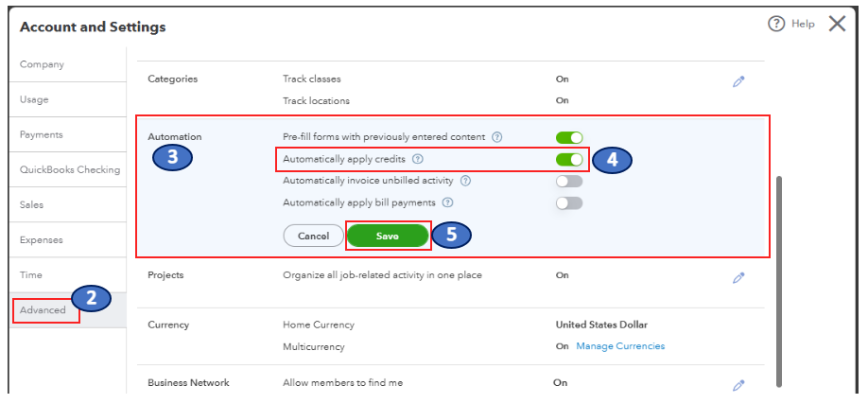The width and height of the screenshot is (868, 404).
Task: Switch to the Sales settings tab
Action: [x=31, y=204]
